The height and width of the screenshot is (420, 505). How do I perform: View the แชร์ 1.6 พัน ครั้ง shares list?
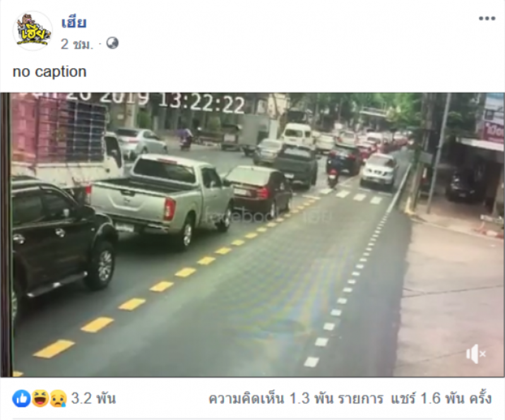coord(441,399)
